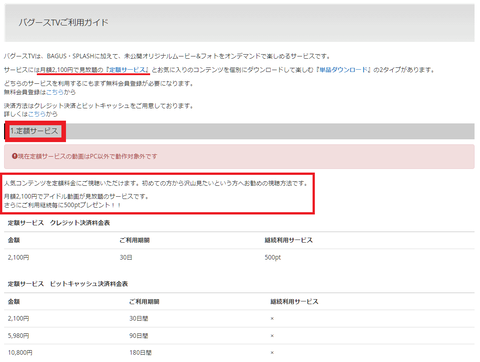The width and height of the screenshot is (480, 362).
Task: Follow the こちら link for 無料会員登録
Action: (x=54, y=92)
